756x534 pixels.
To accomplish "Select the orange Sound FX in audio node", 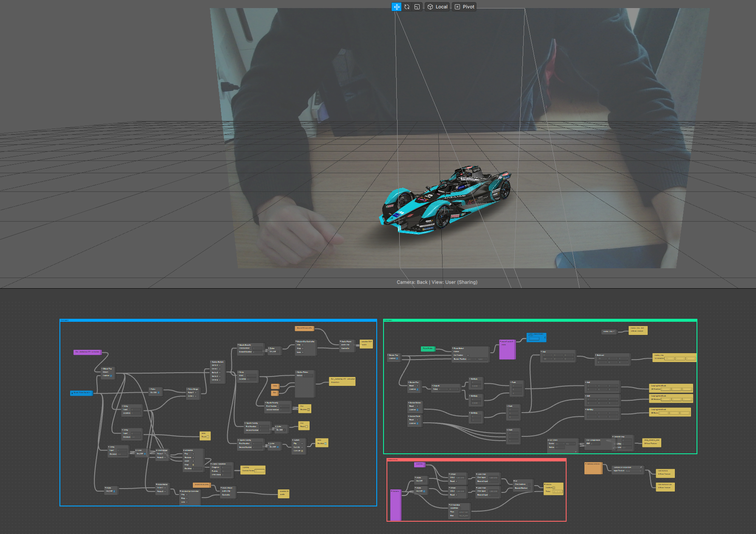I will point(202,485).
